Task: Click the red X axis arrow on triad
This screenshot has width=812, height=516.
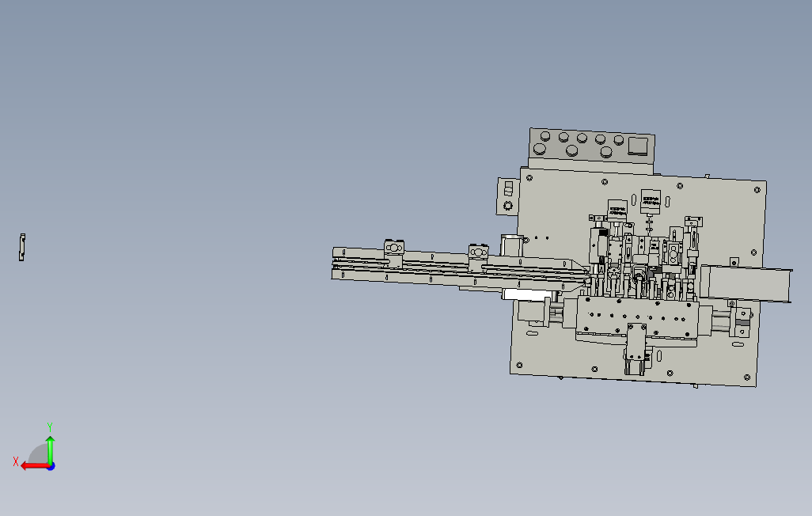Action: pyautogui.click(x=34, y=466)
